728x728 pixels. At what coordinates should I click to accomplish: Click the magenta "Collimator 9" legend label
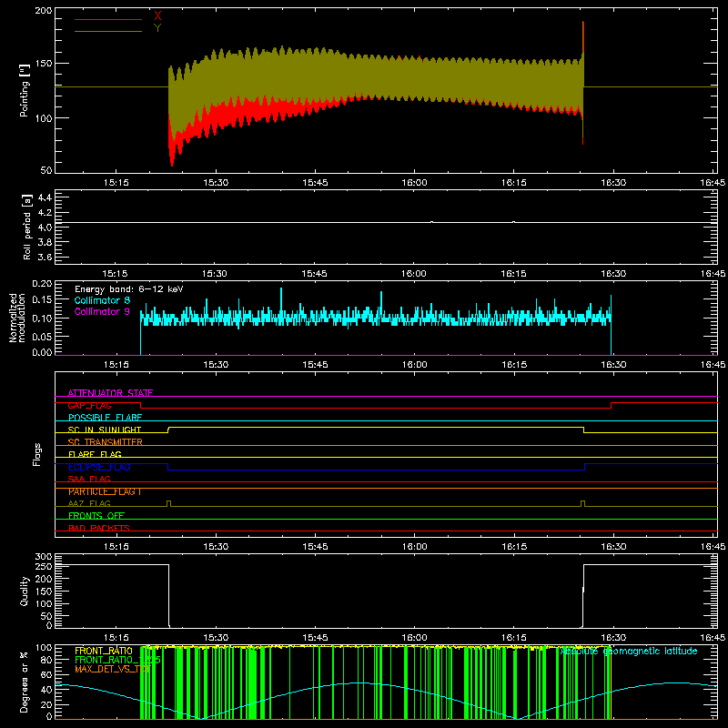click(x=102, y=311)
